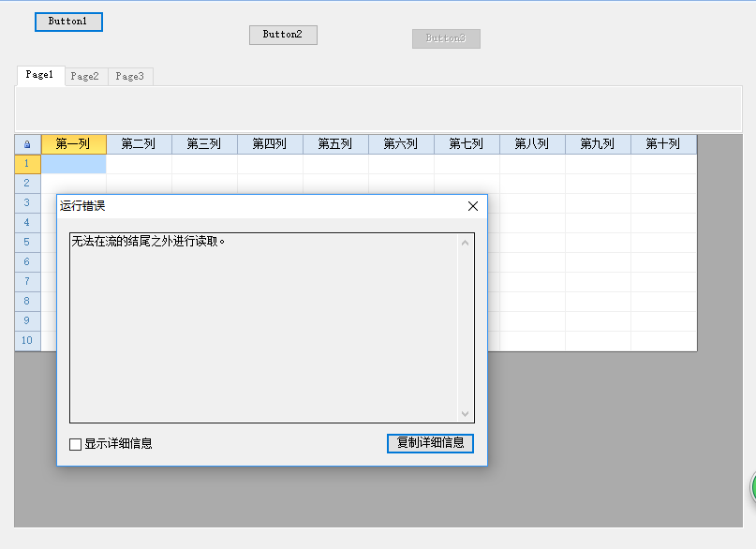Click the error textbox scroll down arrow

[x=466, y=413]
